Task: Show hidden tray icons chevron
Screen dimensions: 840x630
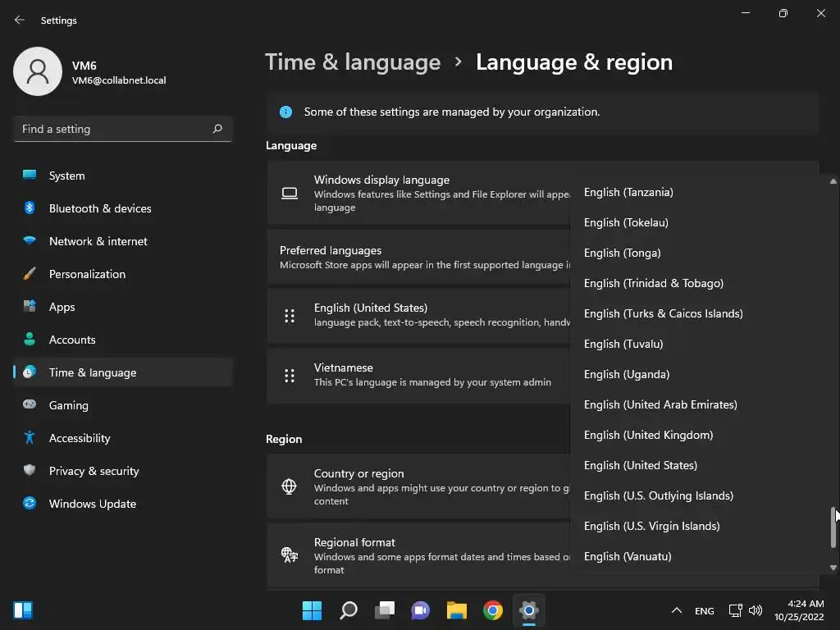Action: point(677,610)
